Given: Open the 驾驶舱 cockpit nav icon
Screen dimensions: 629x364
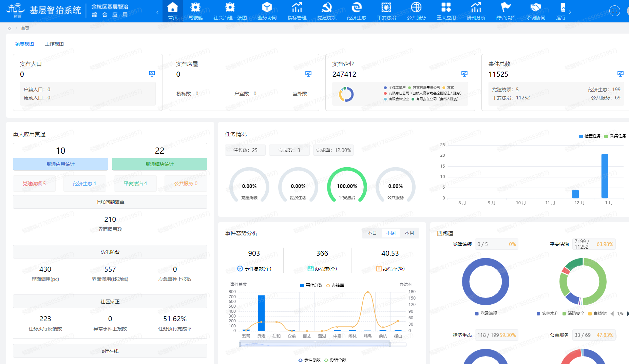Looking at the screenshot, I should 195,7.
